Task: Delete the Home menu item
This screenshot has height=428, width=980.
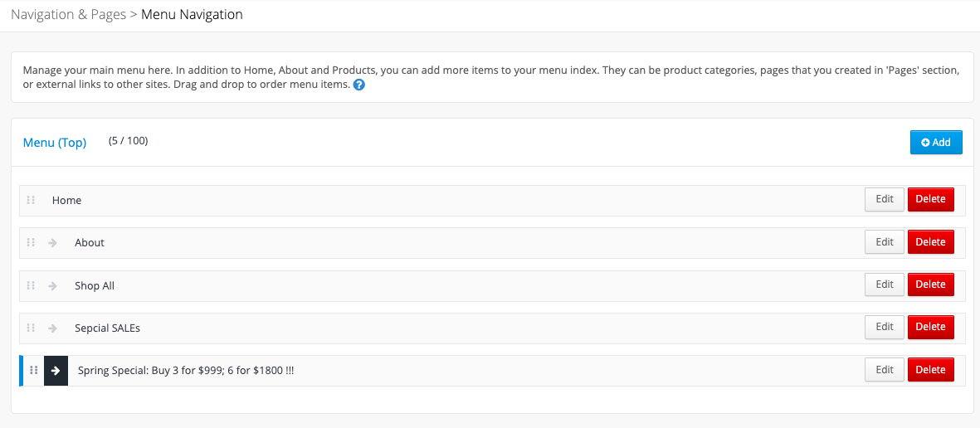Action: click(930, 200)
